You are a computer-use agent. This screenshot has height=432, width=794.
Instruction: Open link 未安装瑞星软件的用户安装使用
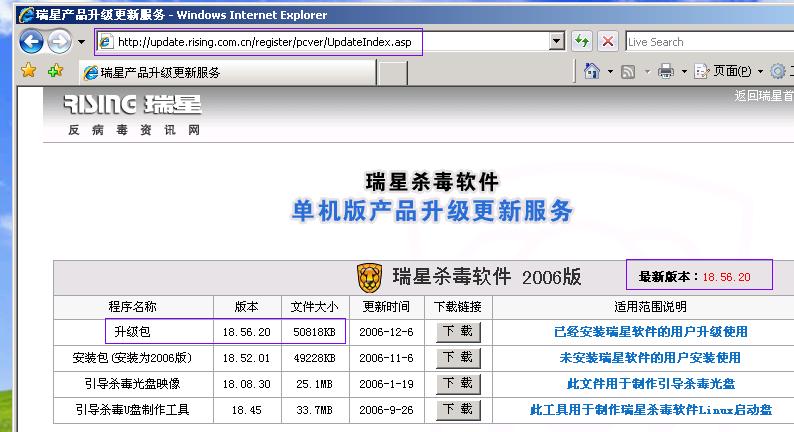(x=650, y=358)
